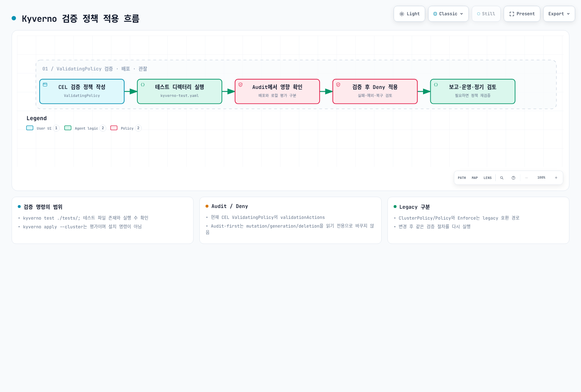Open the Export dropdown menu
Screen dimensions: 581x392
tap(559, 14)
